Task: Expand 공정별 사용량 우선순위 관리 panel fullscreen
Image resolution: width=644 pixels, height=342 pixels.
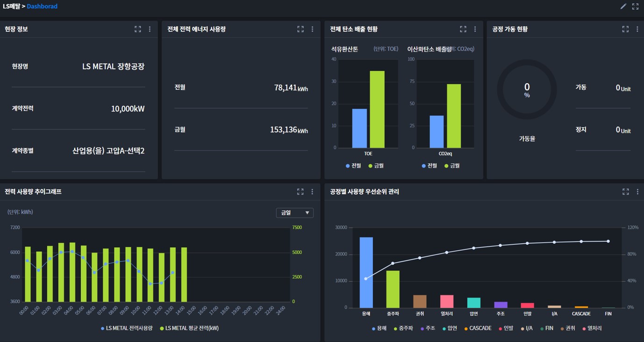Action: (x=625, y=191)
